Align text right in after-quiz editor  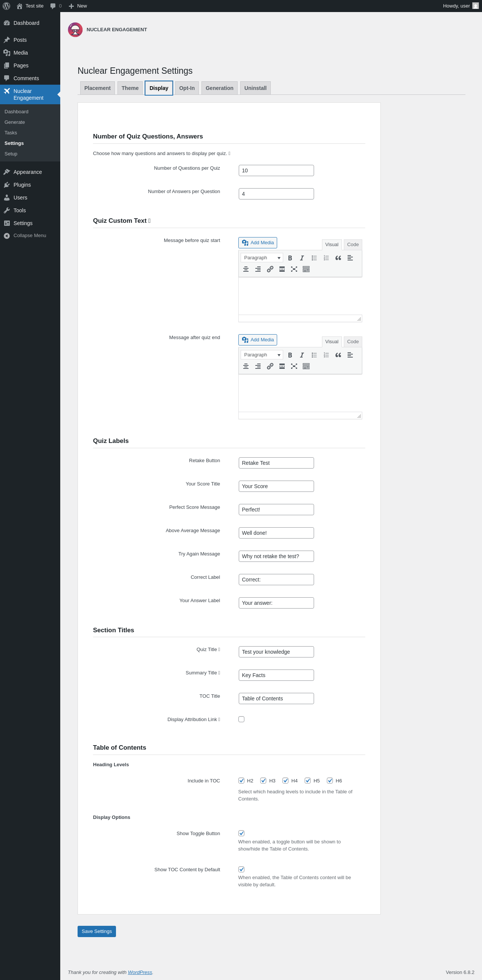pyautogui.click(x=258, y=366)
